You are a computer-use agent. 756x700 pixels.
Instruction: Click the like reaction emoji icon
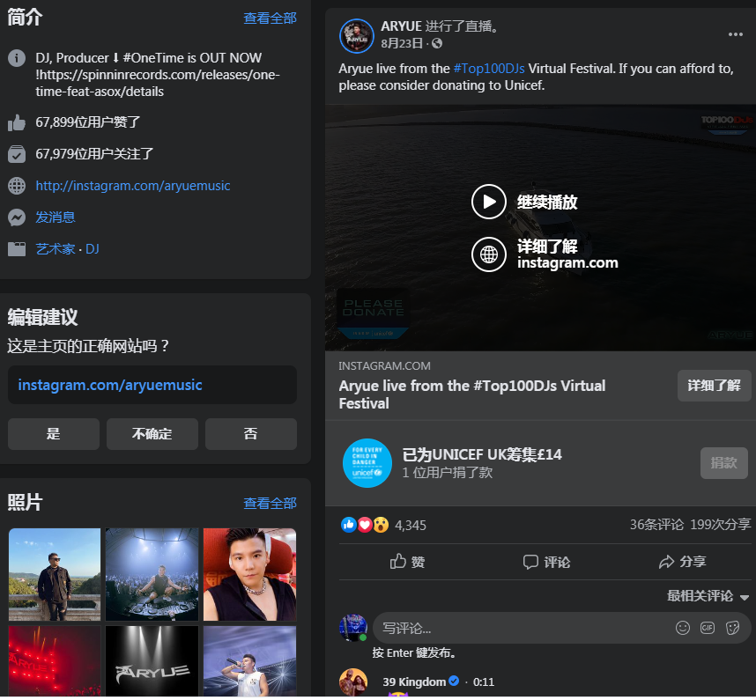click(x=349, y=525)
